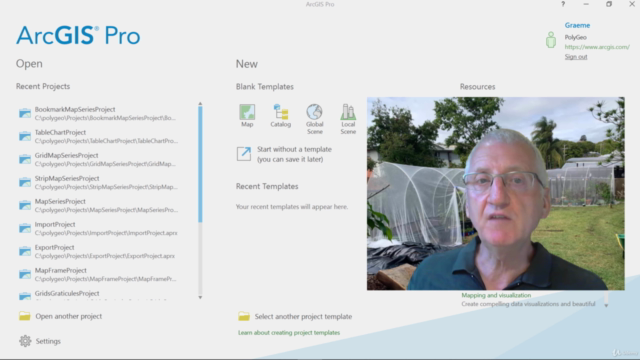
Task: Click the Settings gear icon
Action: tap(25, 341)
